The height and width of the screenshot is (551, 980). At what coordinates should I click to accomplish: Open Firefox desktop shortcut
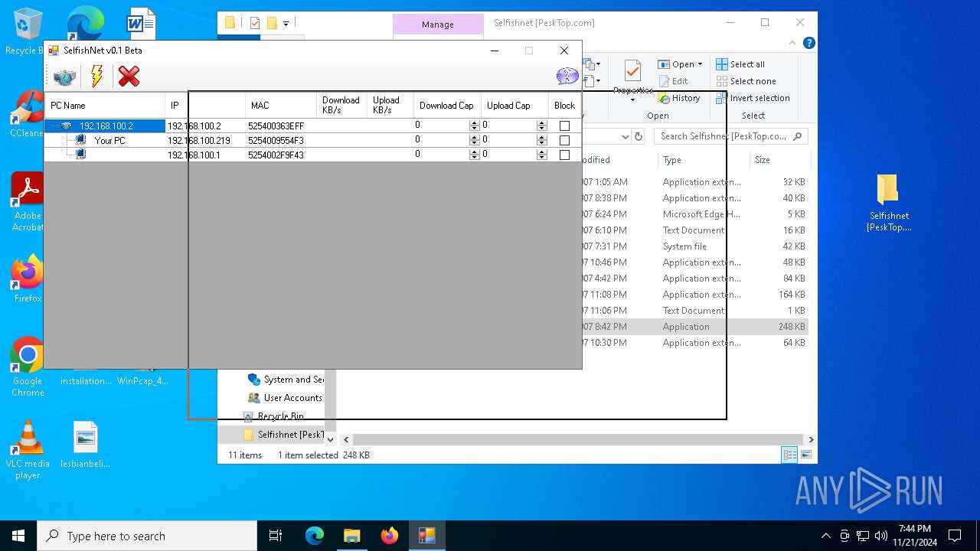28,279
